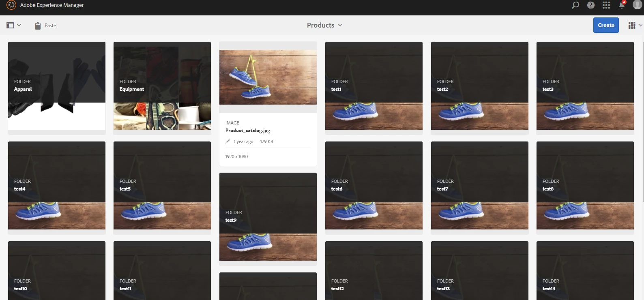Open the test11 folder card

coord(162,271)
